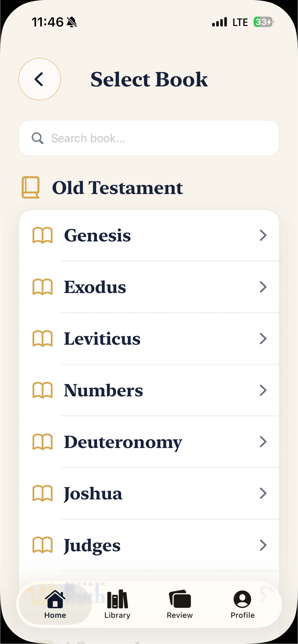Viewport: 298px width, 644px height.
Task: Open the Review tab
Action: pos(180,604)
